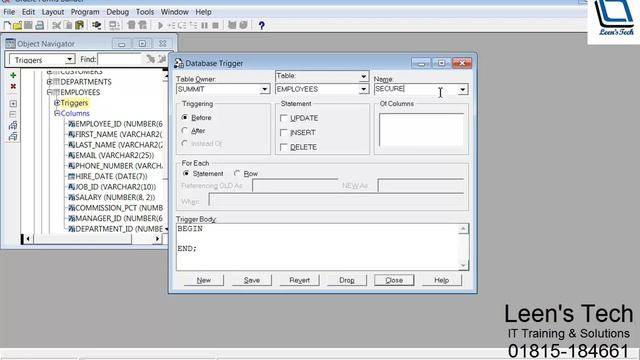The image size is (640, 360).
Task: Click the green plus Create icon in Navigator
Action: (x=13, y=75)
